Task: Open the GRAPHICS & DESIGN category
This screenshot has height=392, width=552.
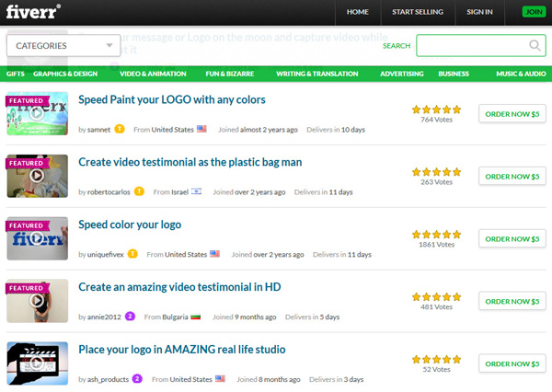Action: [65, 74]
